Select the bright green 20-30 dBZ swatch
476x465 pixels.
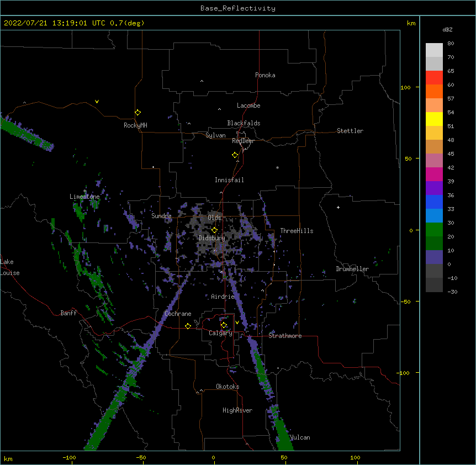[434, 230]
